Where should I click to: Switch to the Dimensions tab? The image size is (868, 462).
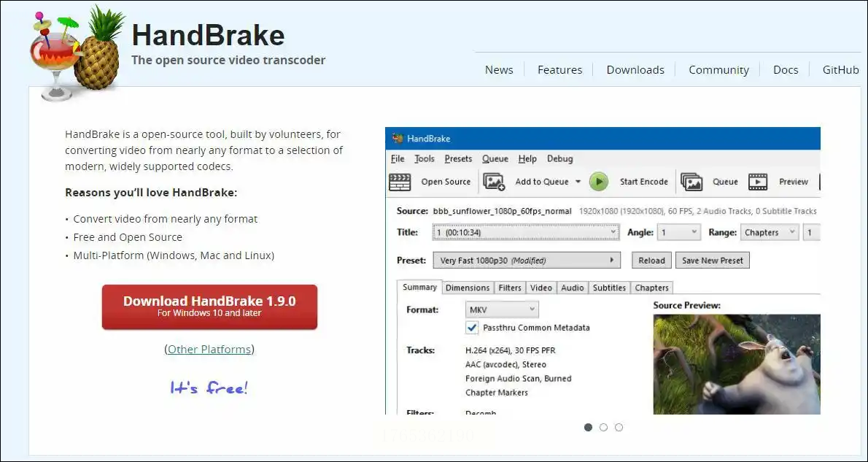coord(468,288)
